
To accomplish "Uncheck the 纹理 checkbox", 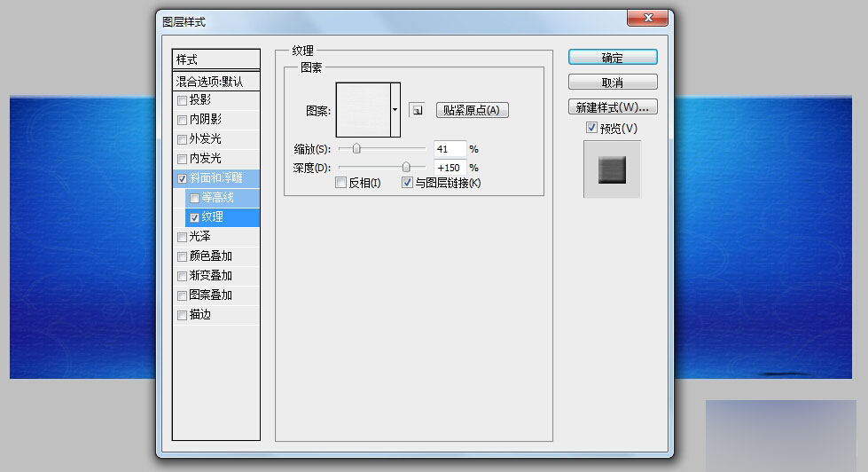I will 194,217.
